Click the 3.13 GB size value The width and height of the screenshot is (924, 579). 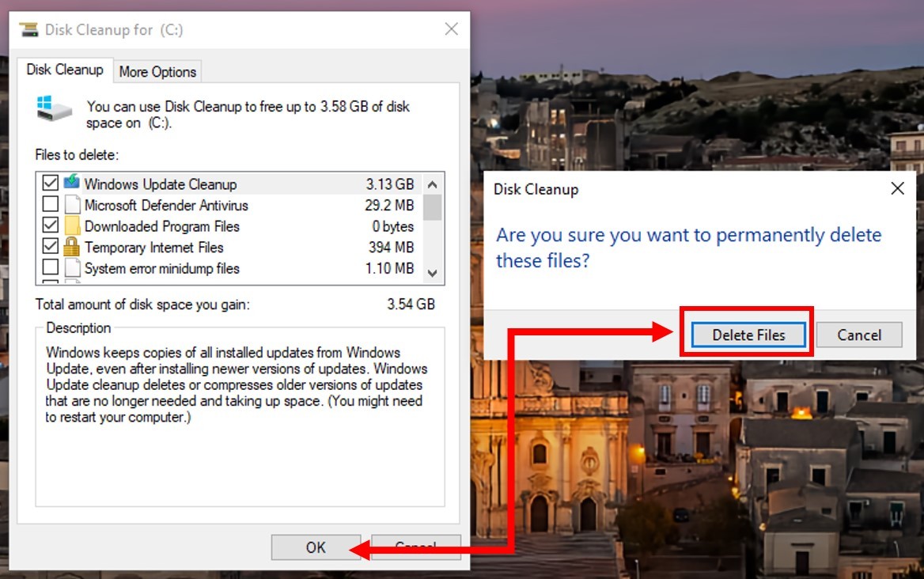tap(390, 184)
